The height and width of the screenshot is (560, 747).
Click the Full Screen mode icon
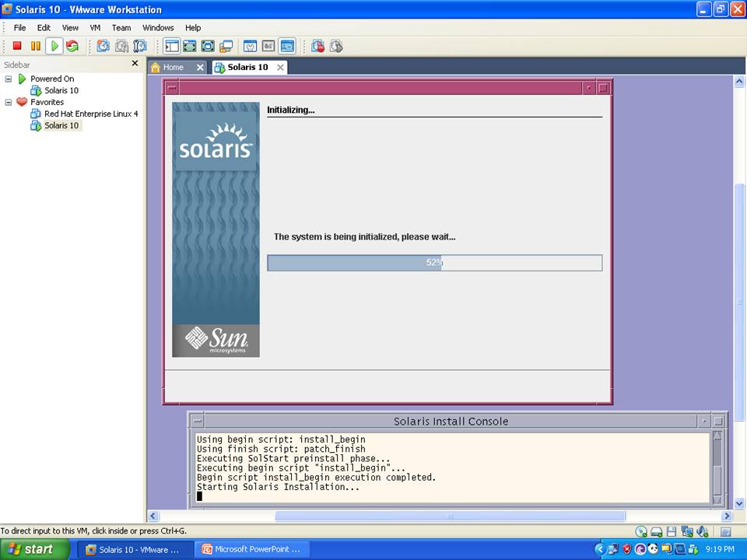coord(208,46)
